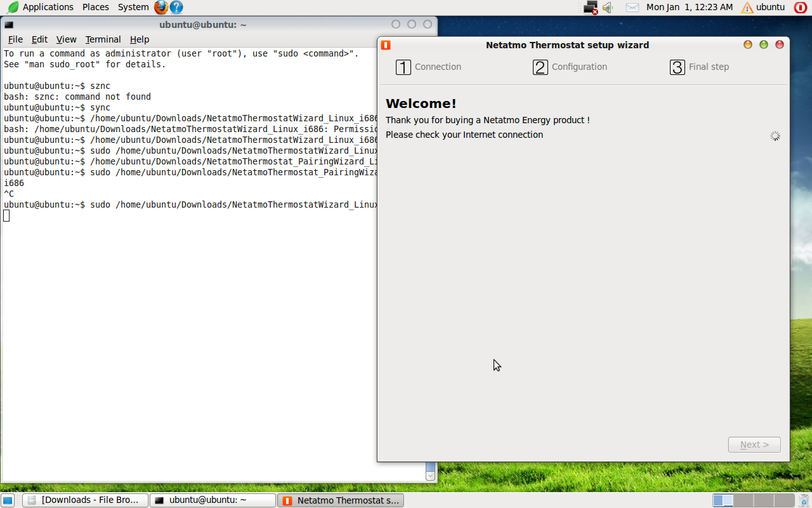812x508 pixels.
Task: Select step 1 Connection in wizard
Action: 429,67
